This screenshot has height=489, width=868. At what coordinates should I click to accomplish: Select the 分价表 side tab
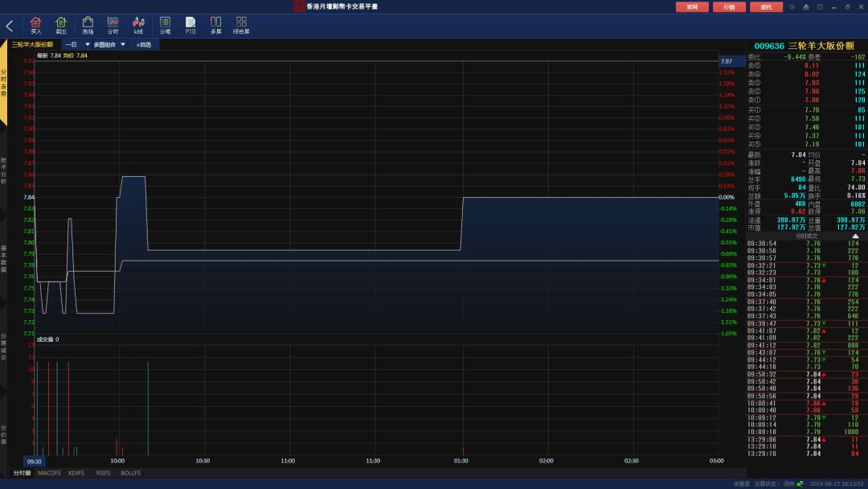[x=3, y=435]
